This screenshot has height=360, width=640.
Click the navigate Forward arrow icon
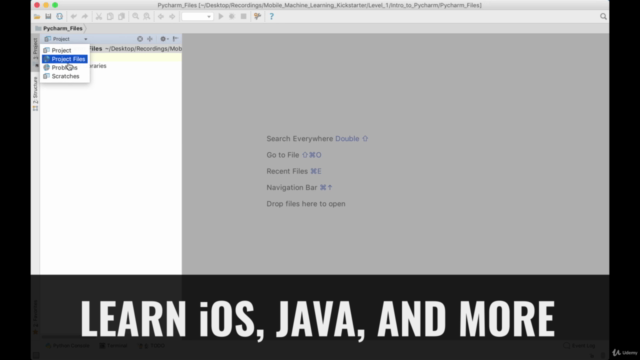[172, 16]
